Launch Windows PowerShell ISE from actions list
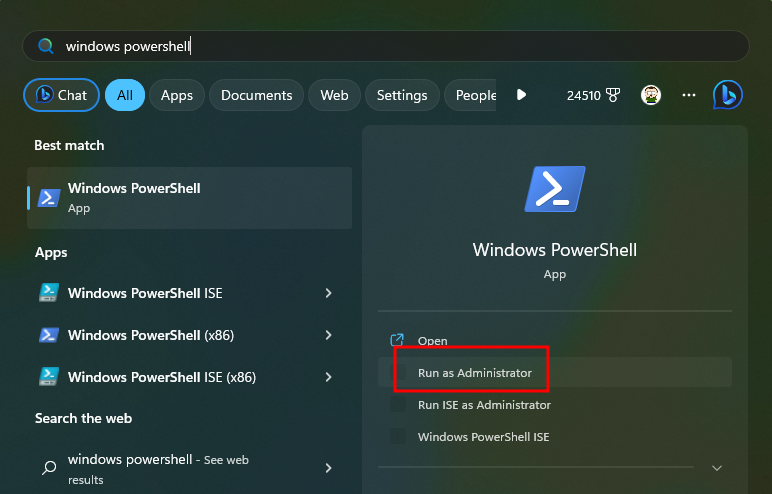Screen dimensions: 772x494 click(x=555, y=437)
